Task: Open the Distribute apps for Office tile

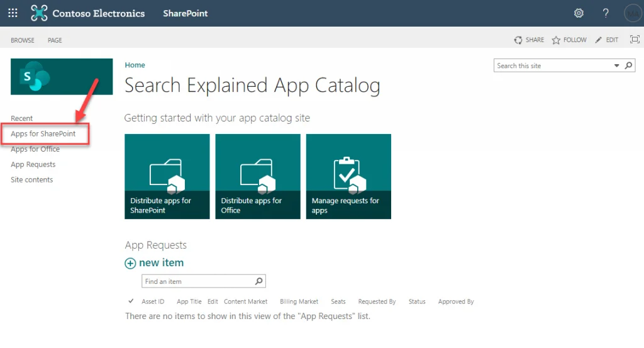Action: [258, 176]
